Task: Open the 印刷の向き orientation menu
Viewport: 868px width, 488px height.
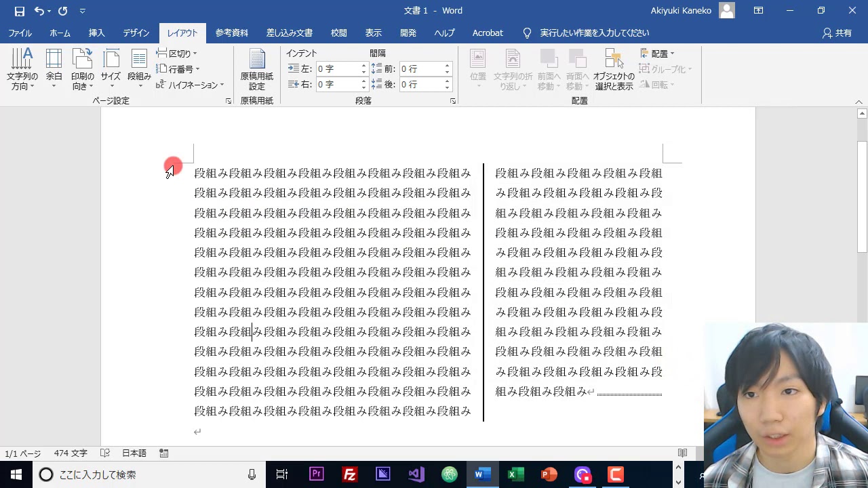Action: [x=83, y=68]
